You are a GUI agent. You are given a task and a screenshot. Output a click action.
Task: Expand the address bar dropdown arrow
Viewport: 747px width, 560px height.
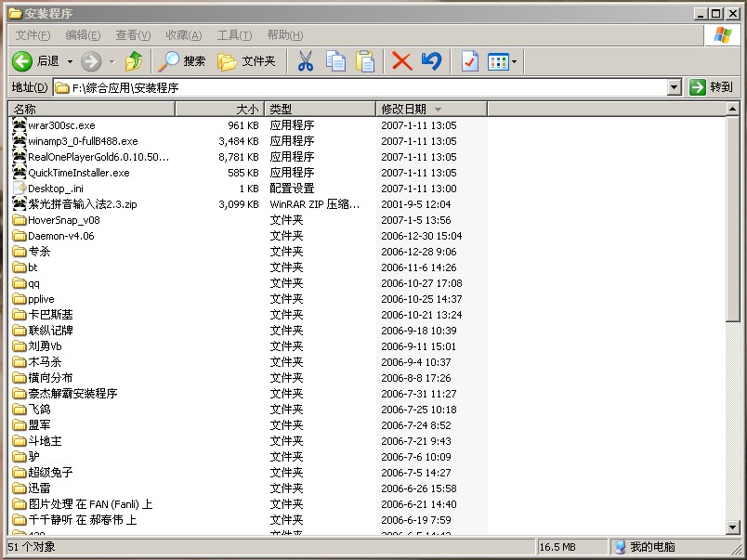coord(675,87)
